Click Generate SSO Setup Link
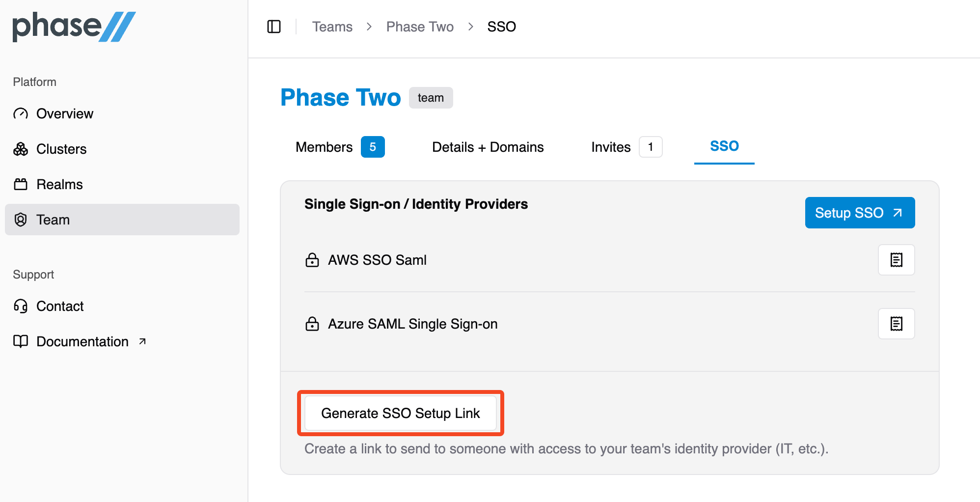 [x=400, y=413]
